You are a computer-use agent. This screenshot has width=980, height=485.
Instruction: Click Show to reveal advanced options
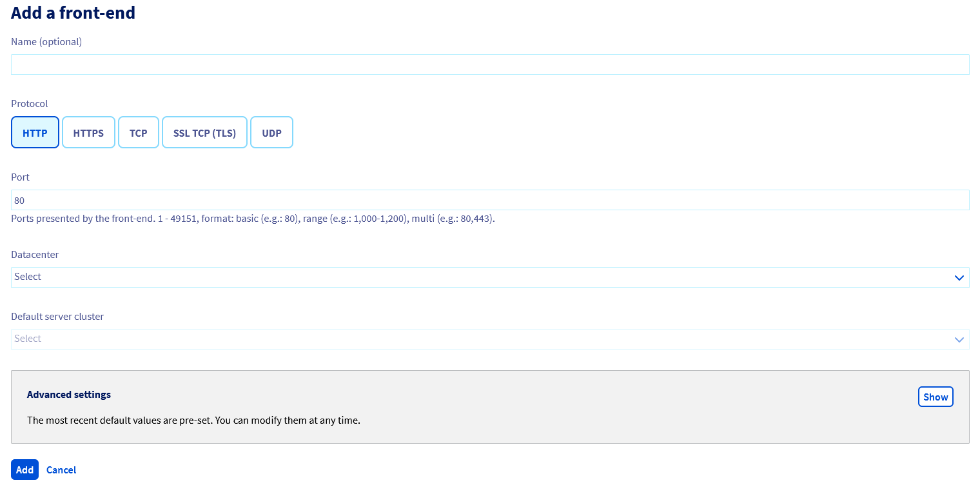click(x=936, y=397)
